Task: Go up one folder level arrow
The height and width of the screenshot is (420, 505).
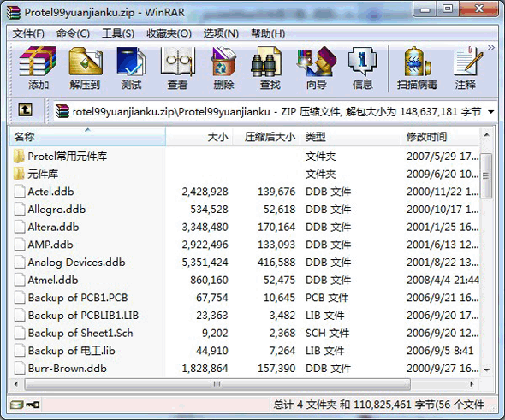Action: click(x=25, y=109)
